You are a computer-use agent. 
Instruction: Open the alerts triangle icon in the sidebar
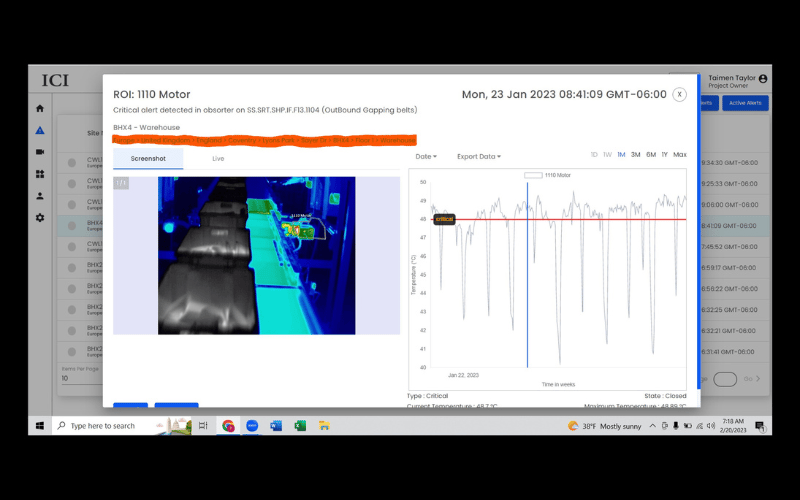click(40, 130)
